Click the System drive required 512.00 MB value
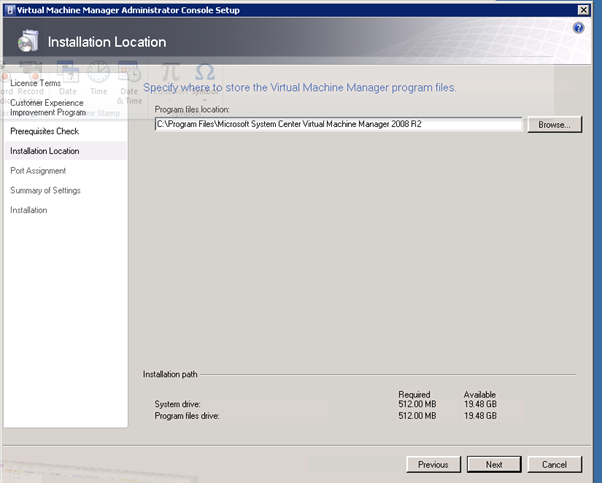The height and width of the screenshot is (483, 602). tap(417, 404)
